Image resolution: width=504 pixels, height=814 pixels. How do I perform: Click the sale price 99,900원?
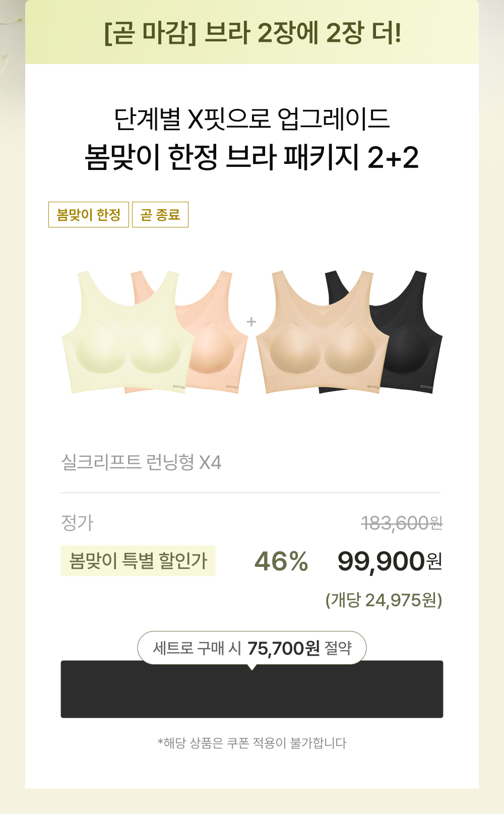390,561
